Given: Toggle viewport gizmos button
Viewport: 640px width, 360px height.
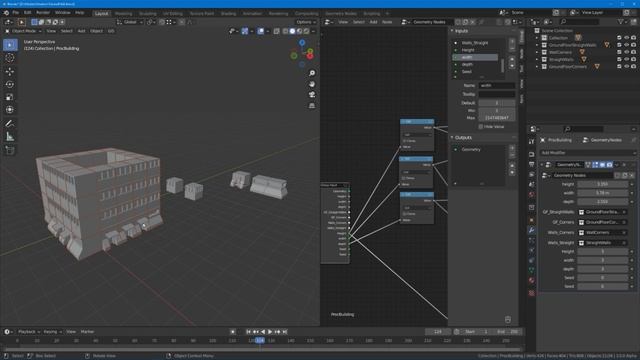Looking at the screenshot, I should 244,31.
